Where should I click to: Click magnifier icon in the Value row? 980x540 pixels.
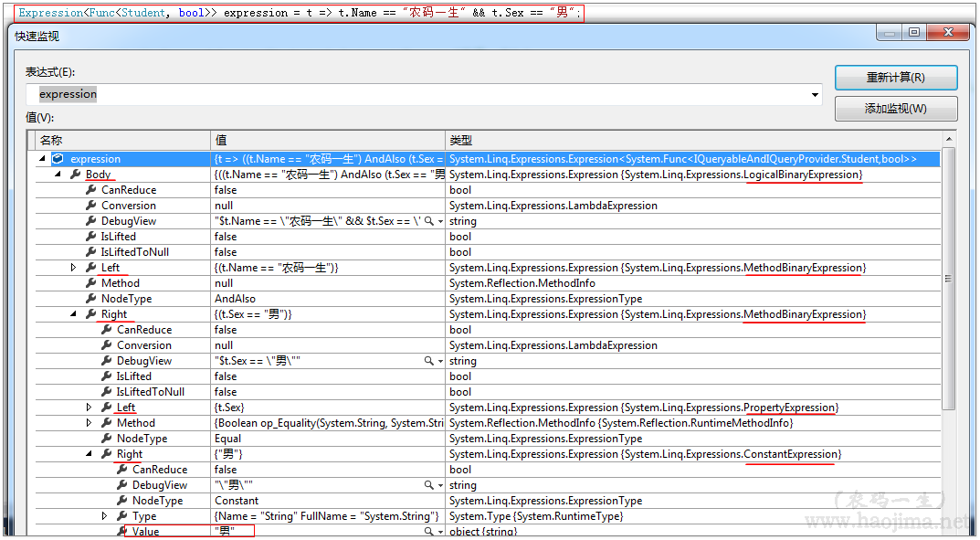point(428,531)
